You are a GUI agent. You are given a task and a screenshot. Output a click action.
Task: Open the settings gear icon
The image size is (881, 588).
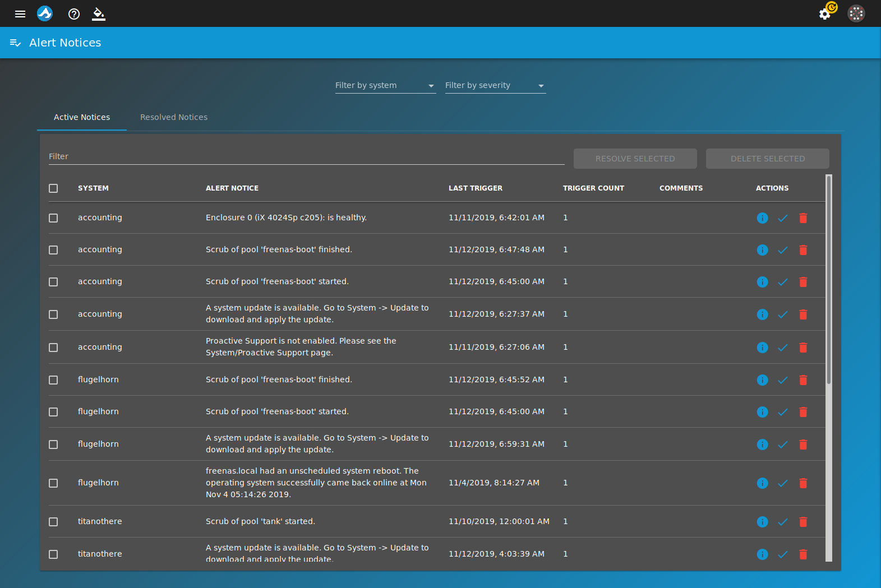825,14
